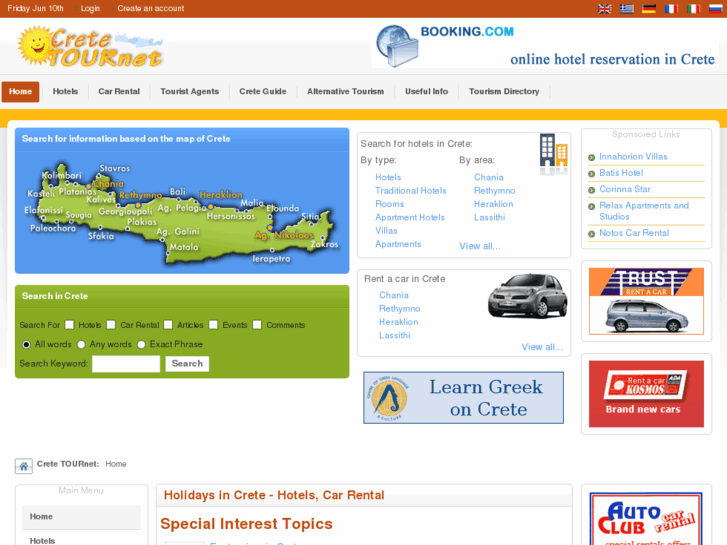
Task: Click green bullet beside Corinna Star
Action: point(592,190)
